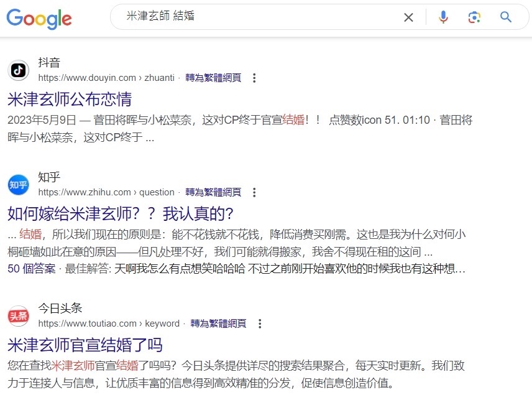532x405 pixels.
Task: Click the 知乎 site name
Action: click(49, 177)
